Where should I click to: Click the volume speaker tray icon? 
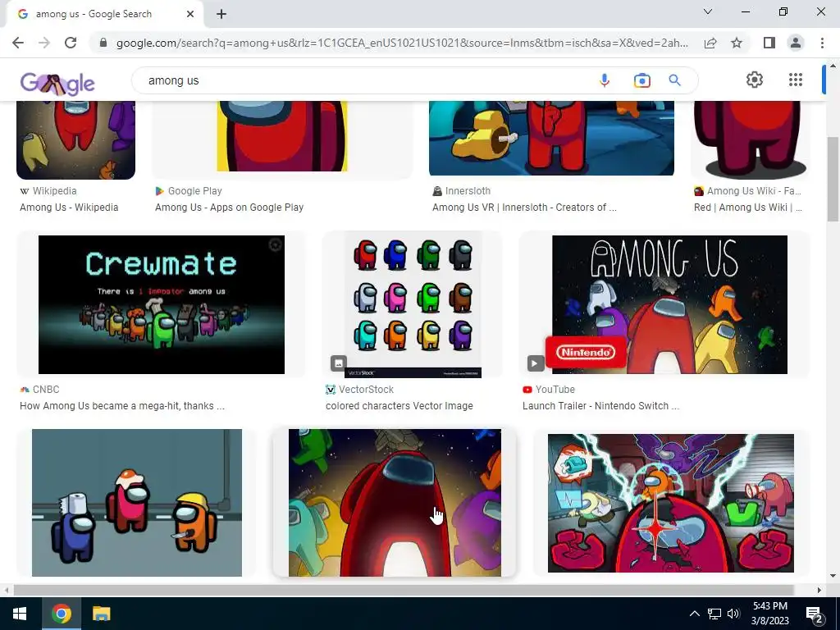(733, 614)
